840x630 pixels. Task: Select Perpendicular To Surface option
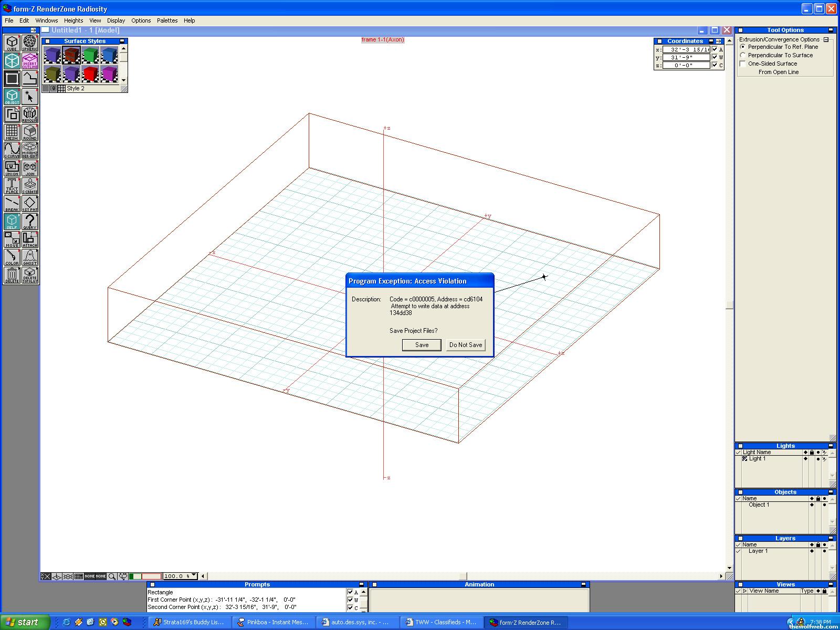click(743, 55)
